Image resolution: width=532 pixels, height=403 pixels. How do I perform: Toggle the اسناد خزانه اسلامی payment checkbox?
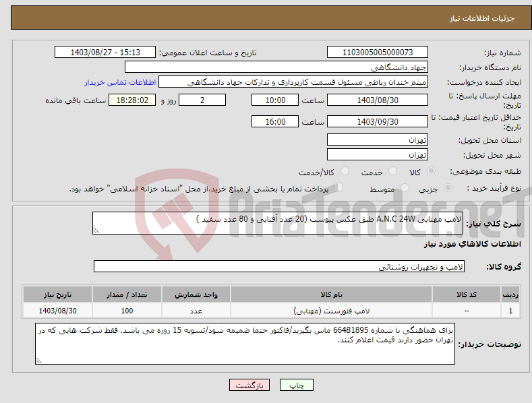click(x=338, y=187)
